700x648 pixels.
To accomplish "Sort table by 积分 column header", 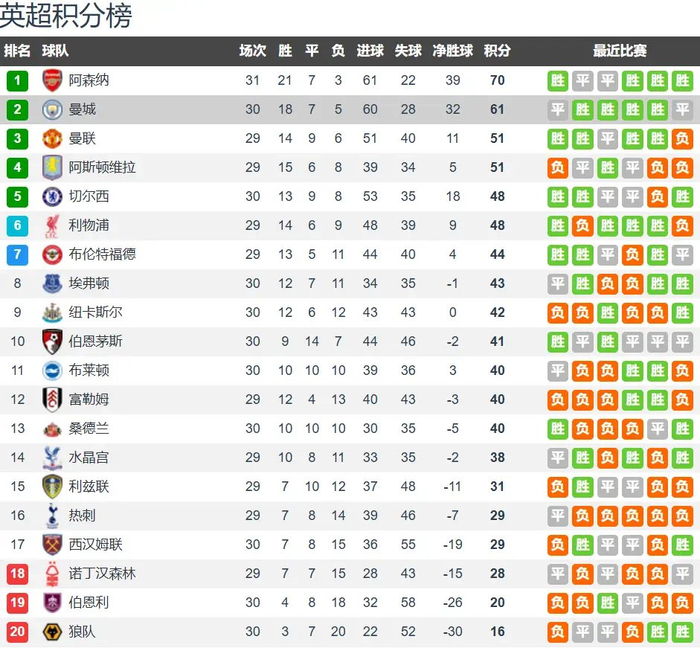I will tap(497, 51).
